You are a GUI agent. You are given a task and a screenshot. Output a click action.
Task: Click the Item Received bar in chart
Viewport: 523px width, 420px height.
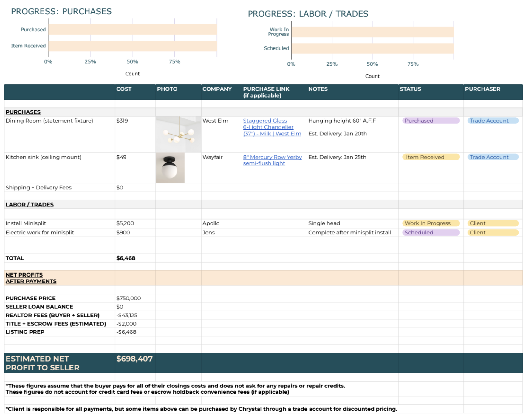click(133, 46)
